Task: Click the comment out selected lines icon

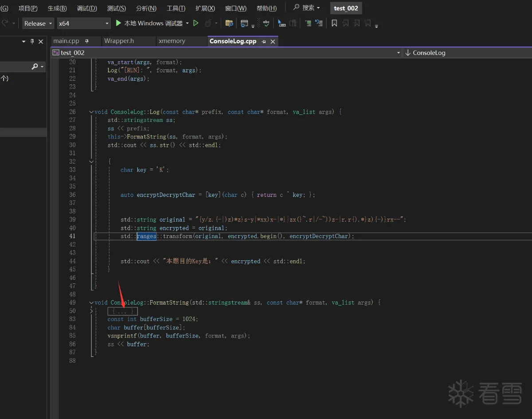Action: click(x=308, y=23)
